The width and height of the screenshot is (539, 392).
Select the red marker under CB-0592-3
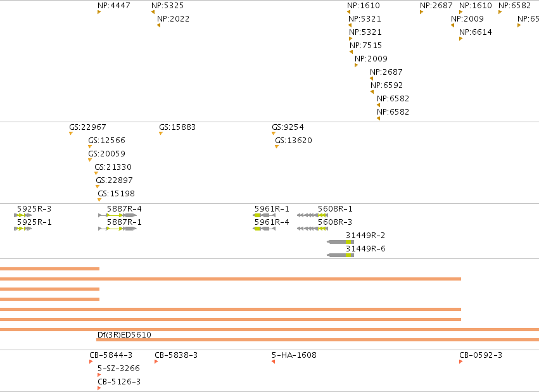pos(460,362)
